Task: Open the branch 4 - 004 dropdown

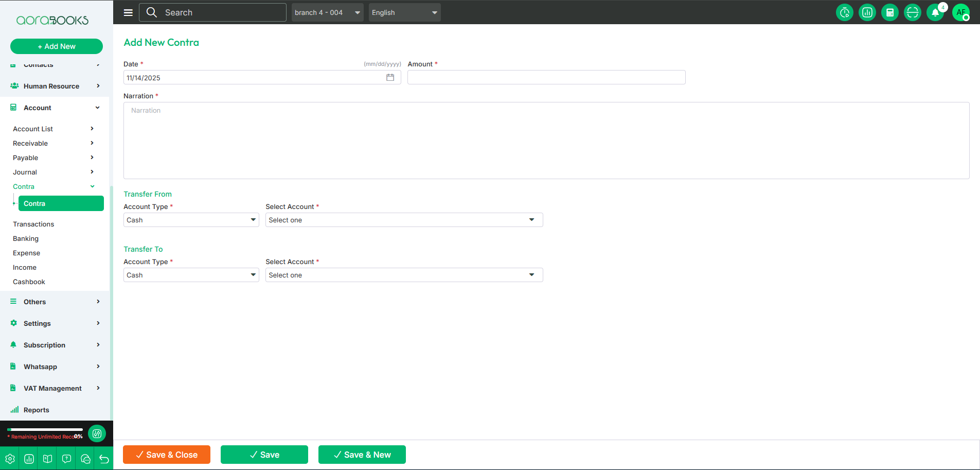Action: (327, 12)
